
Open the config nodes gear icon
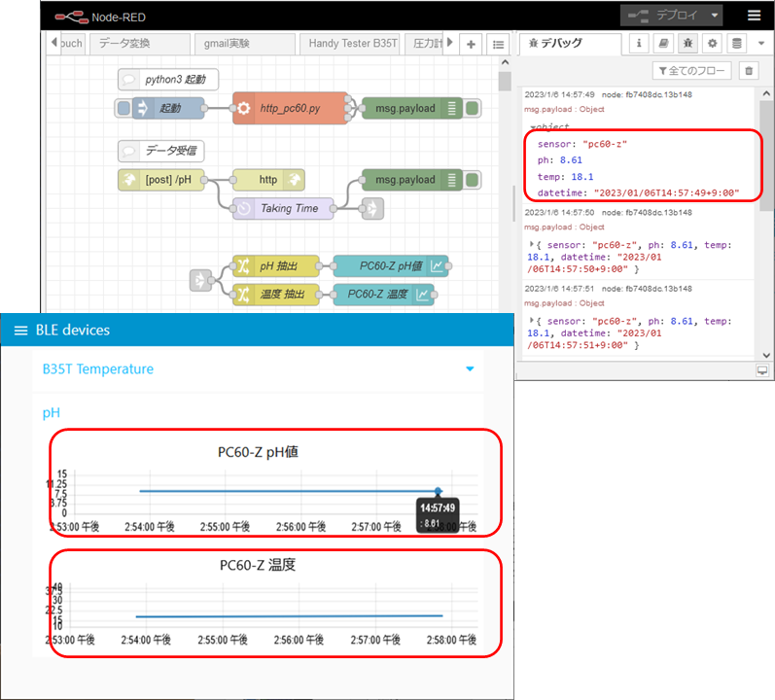coord(712,44)
